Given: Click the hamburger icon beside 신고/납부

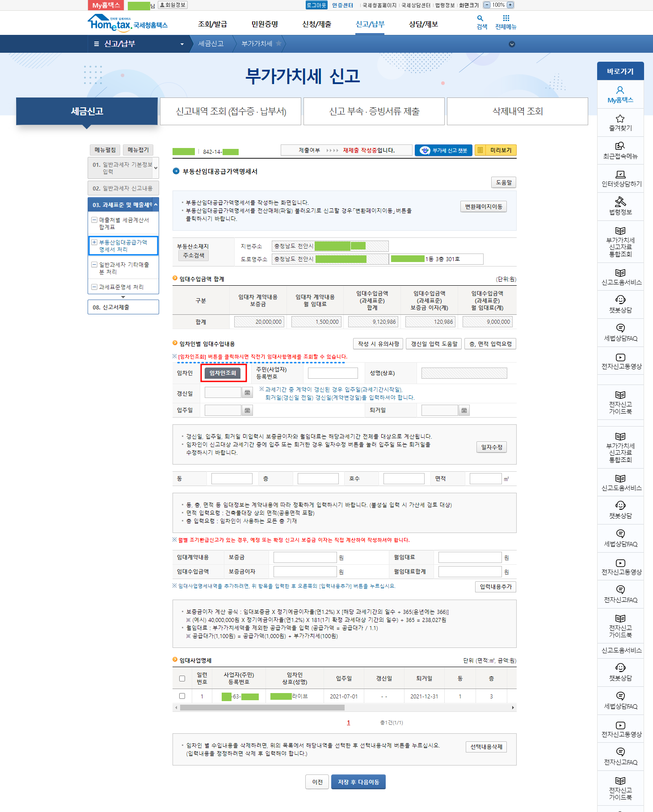Looking at the screenshot, I should pyautogui.click(x=97, y=44).
